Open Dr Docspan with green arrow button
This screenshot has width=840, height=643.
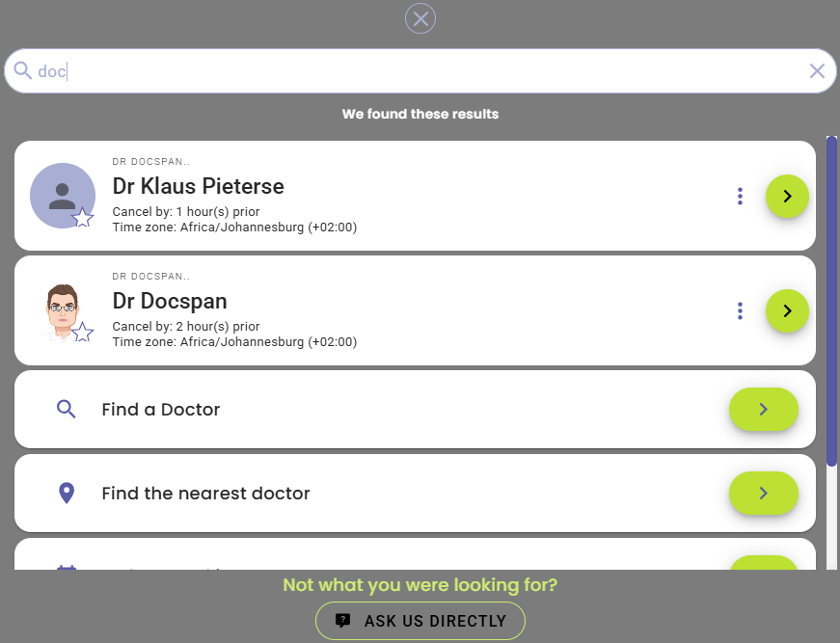click(x=787, y=310)
